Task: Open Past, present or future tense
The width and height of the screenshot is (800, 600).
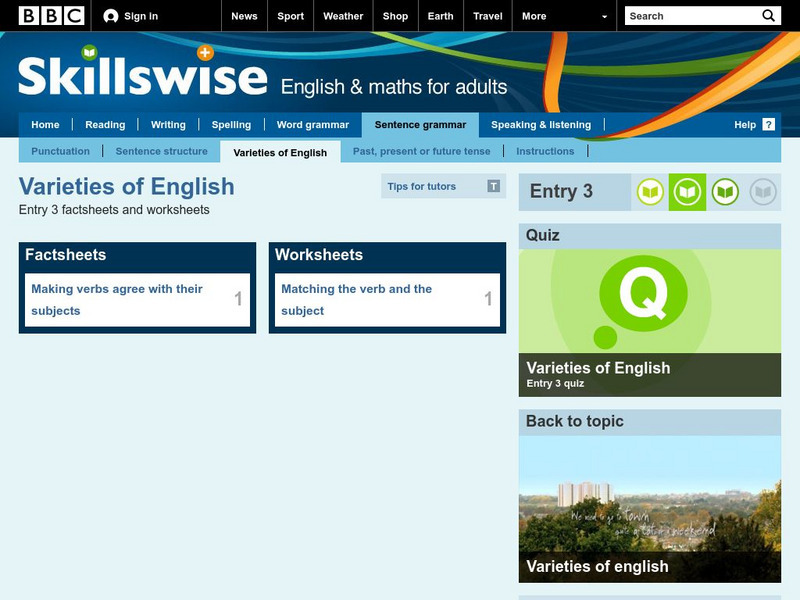Action: pyautogui.click(x=421, y=152)
